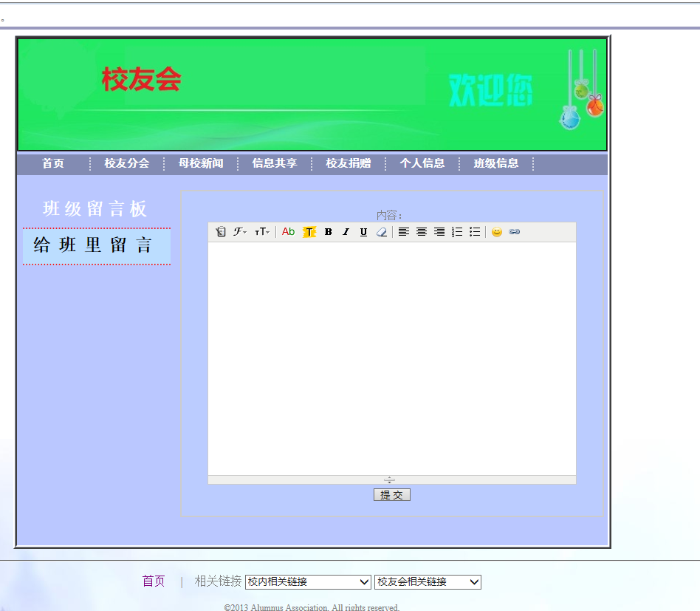Screen dimensions: 700x611
Task: Open the font size dropdown
Action: 261,231
